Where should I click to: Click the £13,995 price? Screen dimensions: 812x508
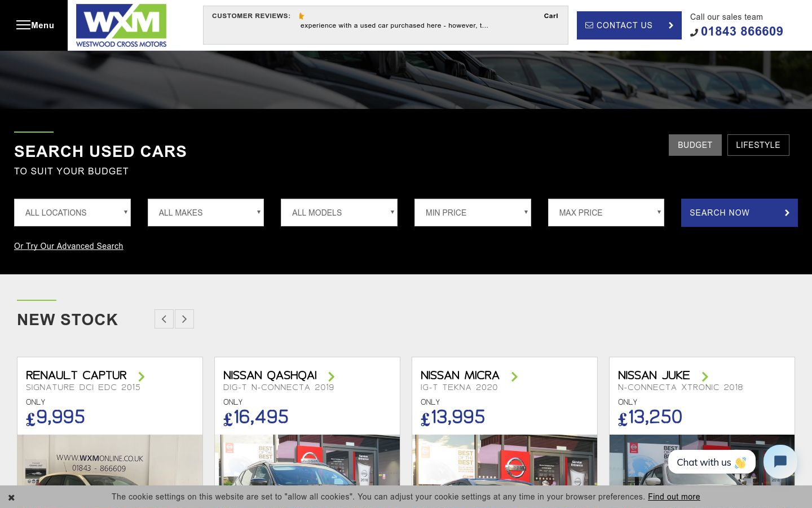(x=453, y=417)
